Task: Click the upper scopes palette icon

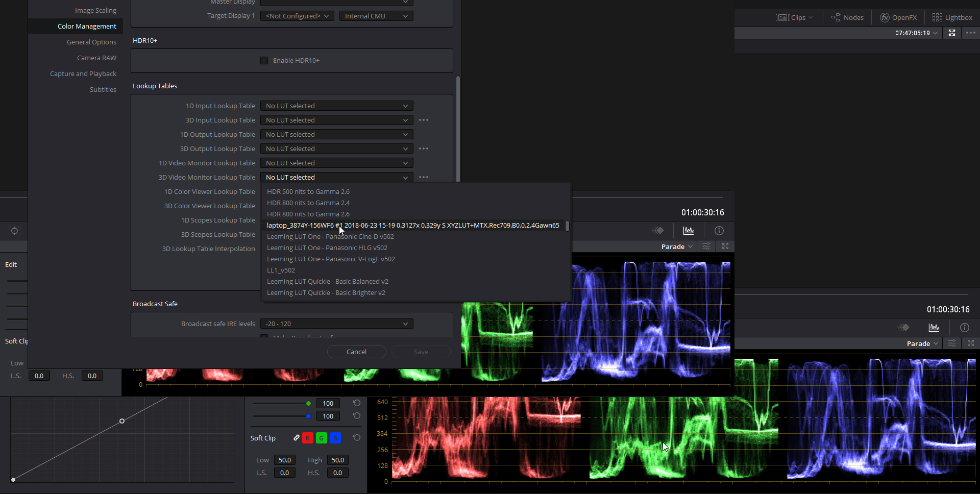Action: coord(689,231)
